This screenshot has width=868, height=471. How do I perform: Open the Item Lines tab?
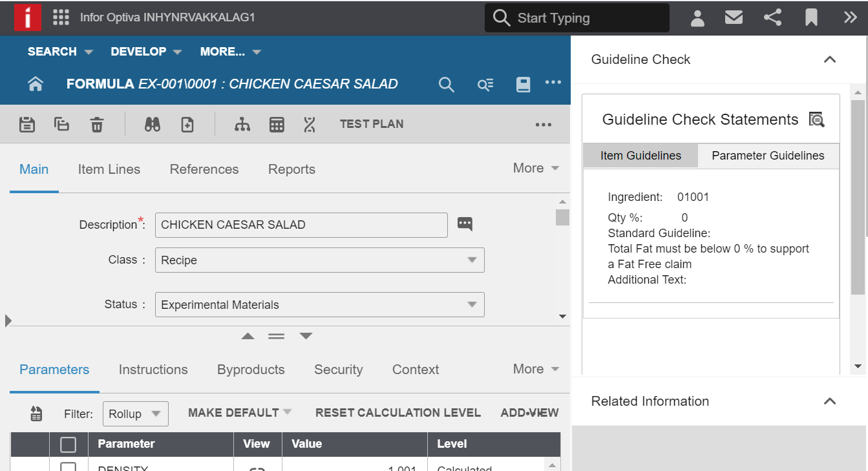(109, 169)
